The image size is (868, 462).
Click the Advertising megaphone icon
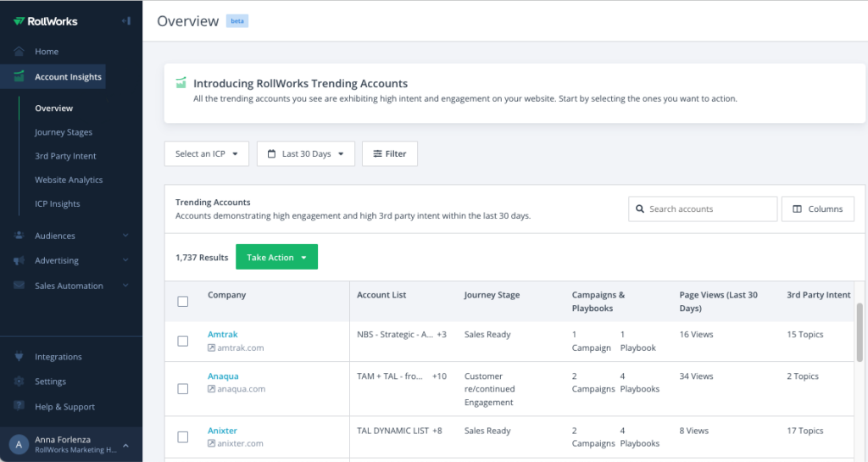(19, 260)
